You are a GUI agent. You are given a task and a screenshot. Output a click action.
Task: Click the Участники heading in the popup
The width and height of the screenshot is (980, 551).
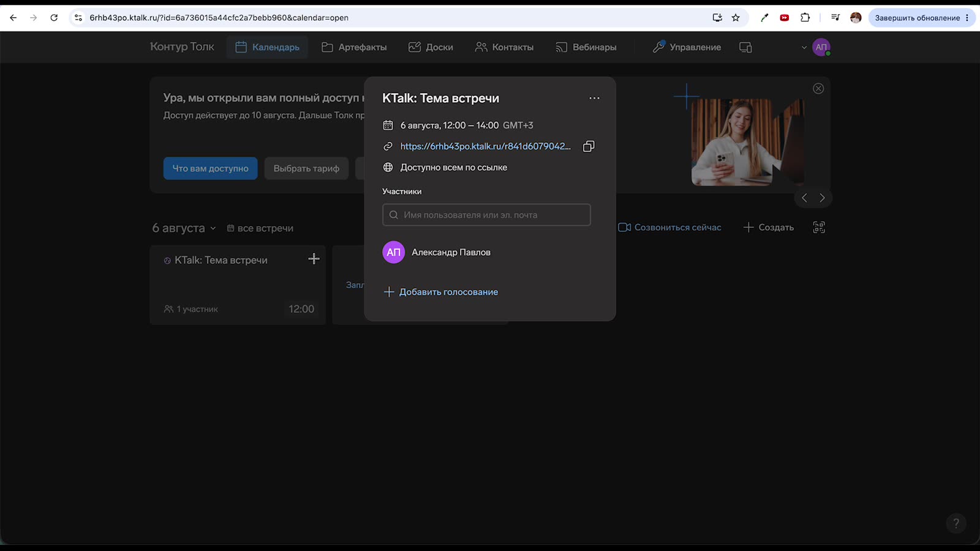(402, 192)
